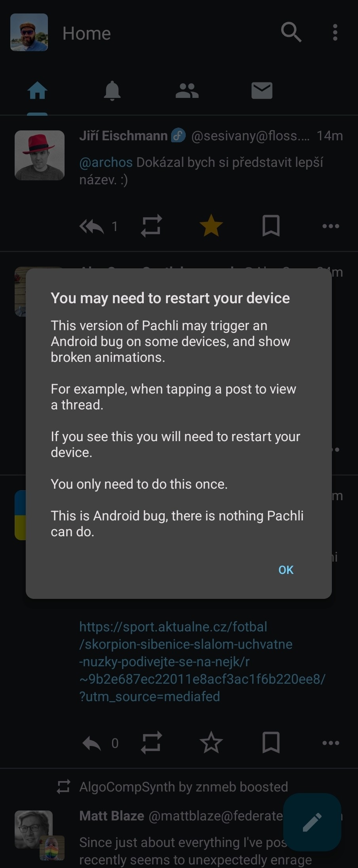
Task: Open the Local people timeline tab
Action: (187, 91)
